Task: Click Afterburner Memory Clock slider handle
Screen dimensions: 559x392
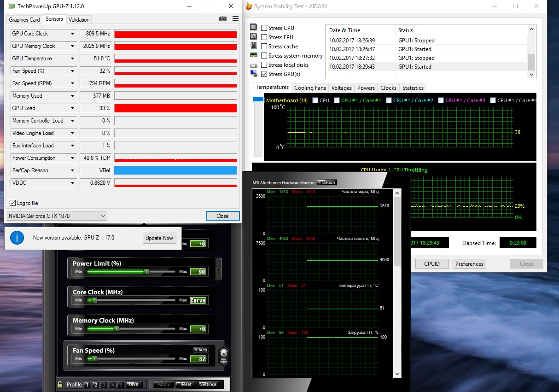Action: [116, 329]
